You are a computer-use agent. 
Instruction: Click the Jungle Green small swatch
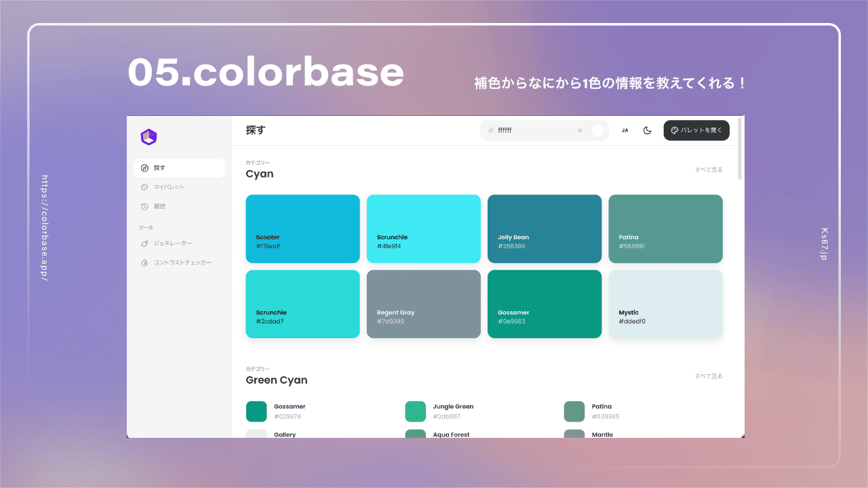[416, 411]
